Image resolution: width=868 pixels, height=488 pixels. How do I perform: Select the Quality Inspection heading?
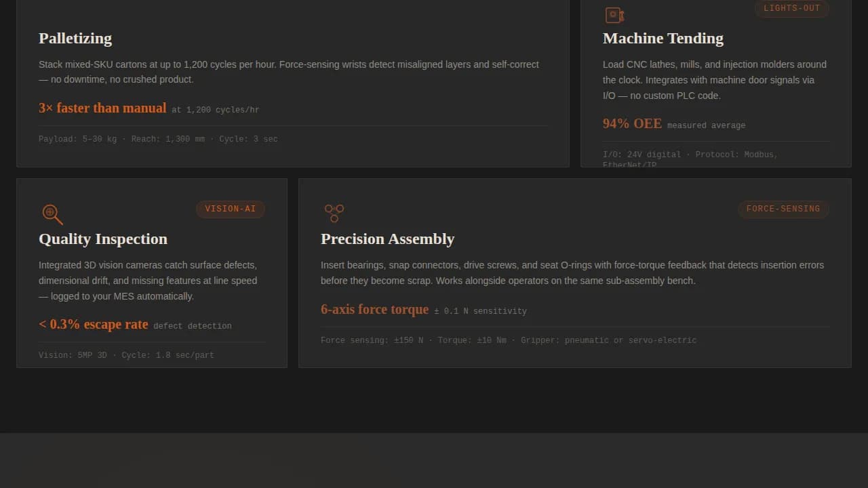102,239
